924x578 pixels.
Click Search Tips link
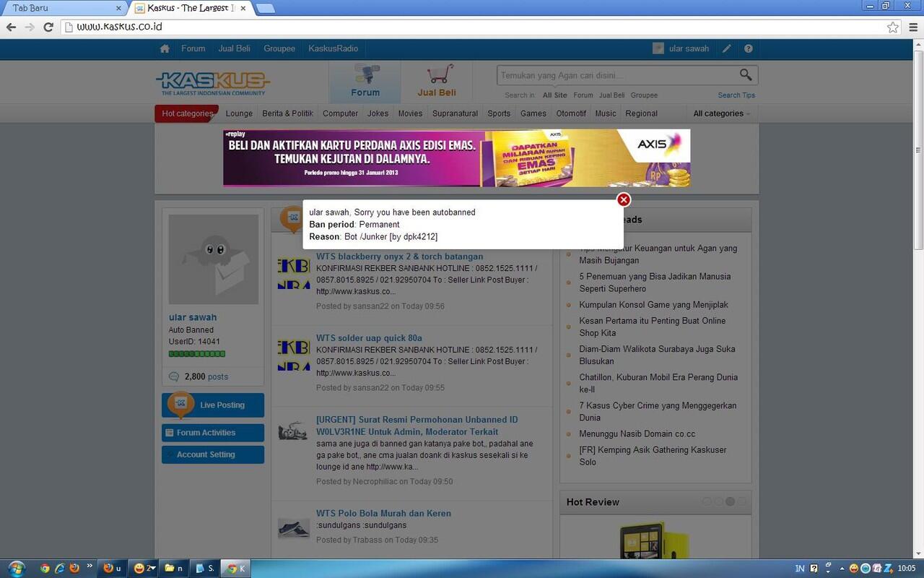[736, 95]
